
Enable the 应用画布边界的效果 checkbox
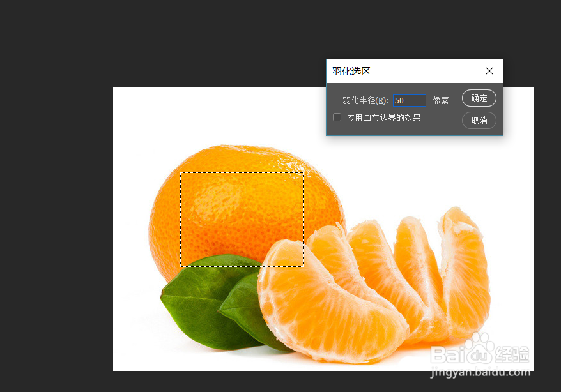[337, 117]
